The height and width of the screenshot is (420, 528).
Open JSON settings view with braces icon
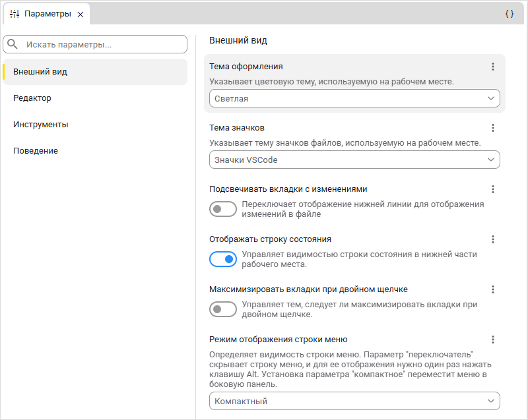pyautogui.click(x=509, y=13)
